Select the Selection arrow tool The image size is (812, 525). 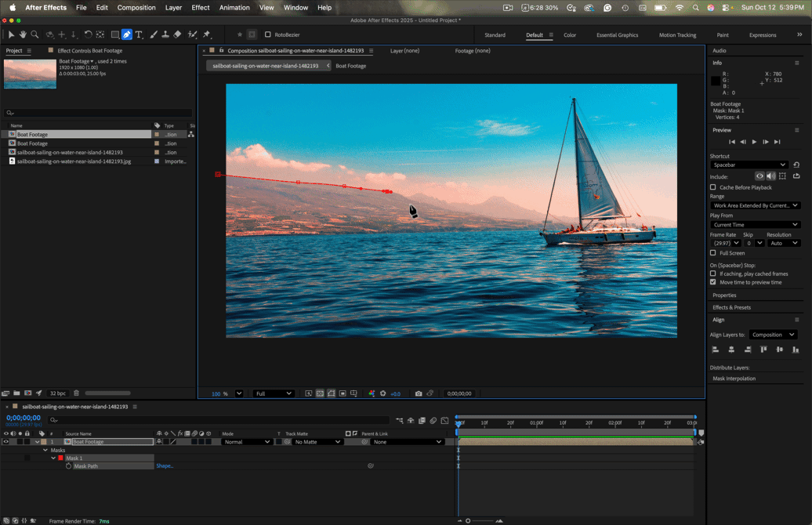coord(11,34)
